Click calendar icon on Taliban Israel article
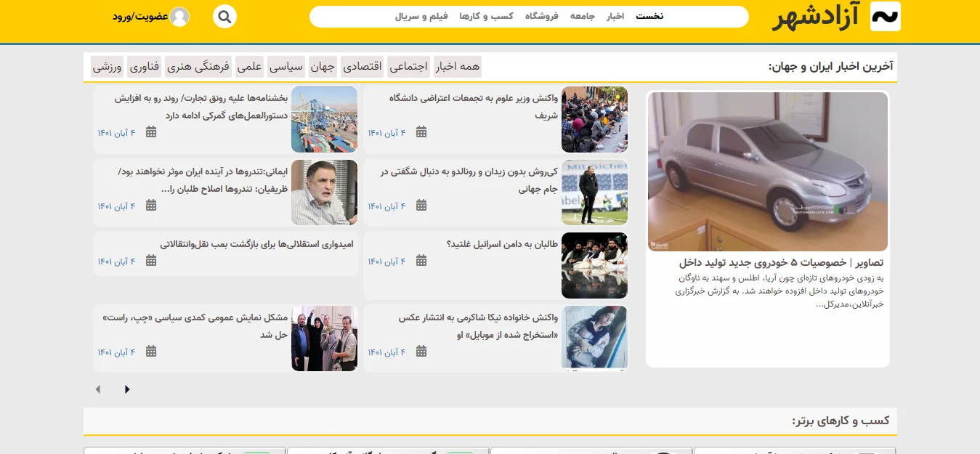The height and width of the screenshot is (454, 980). 421,261
